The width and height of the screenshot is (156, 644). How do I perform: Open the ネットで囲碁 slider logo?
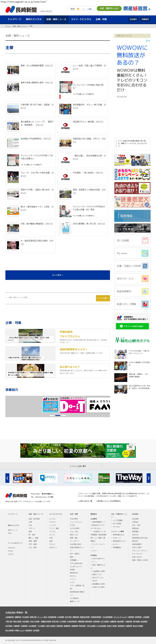click(23, 478)
